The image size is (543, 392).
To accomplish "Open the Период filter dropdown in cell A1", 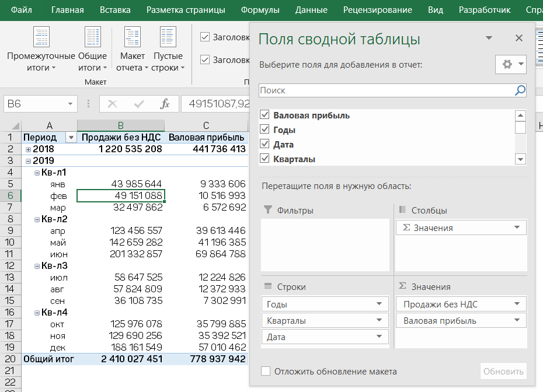I will [x=71, y=138].
